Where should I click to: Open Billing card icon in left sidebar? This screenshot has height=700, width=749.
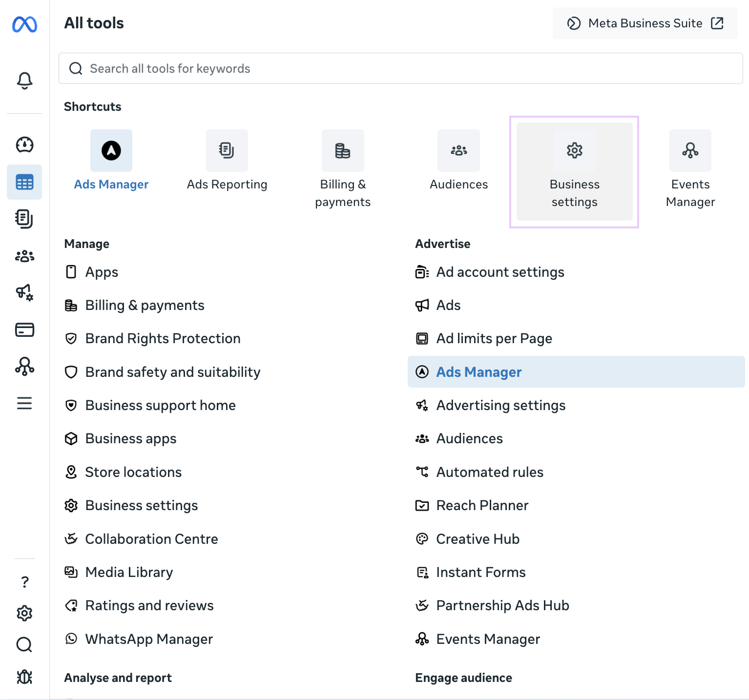(24, 329)
